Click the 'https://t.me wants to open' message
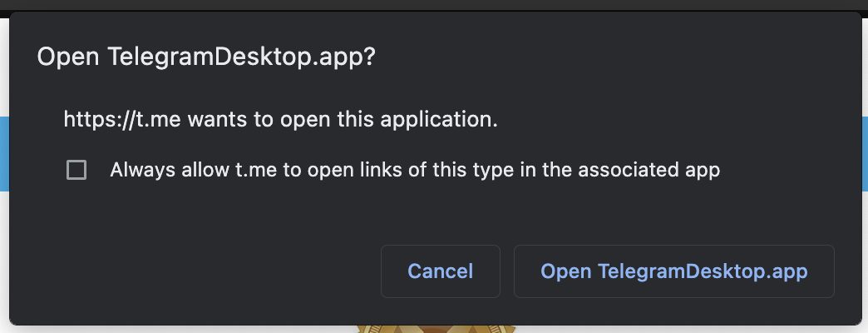 pos(281,119)
